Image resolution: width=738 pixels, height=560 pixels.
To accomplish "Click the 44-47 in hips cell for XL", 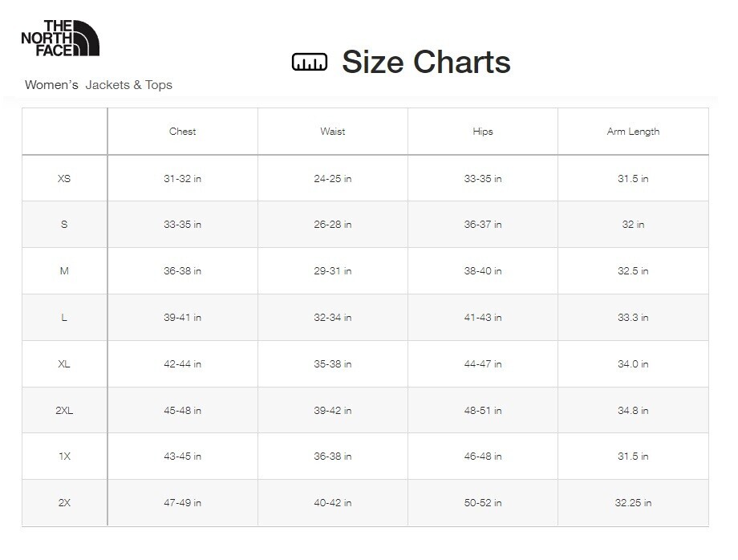I will (483, 364).
